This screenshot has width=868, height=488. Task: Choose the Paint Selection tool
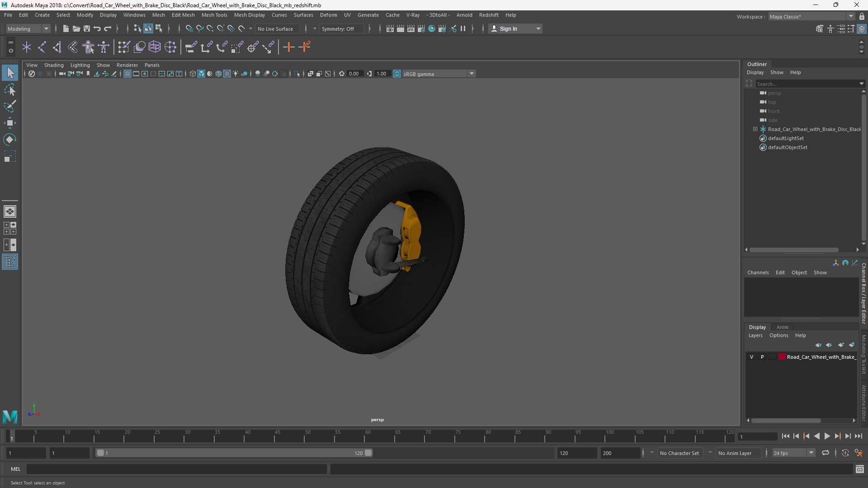click(x=10, y=106)
